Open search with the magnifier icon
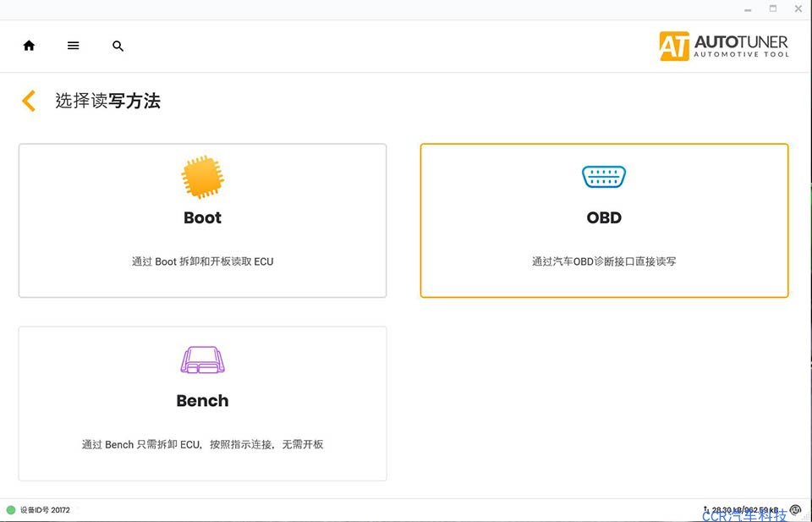 118,46
